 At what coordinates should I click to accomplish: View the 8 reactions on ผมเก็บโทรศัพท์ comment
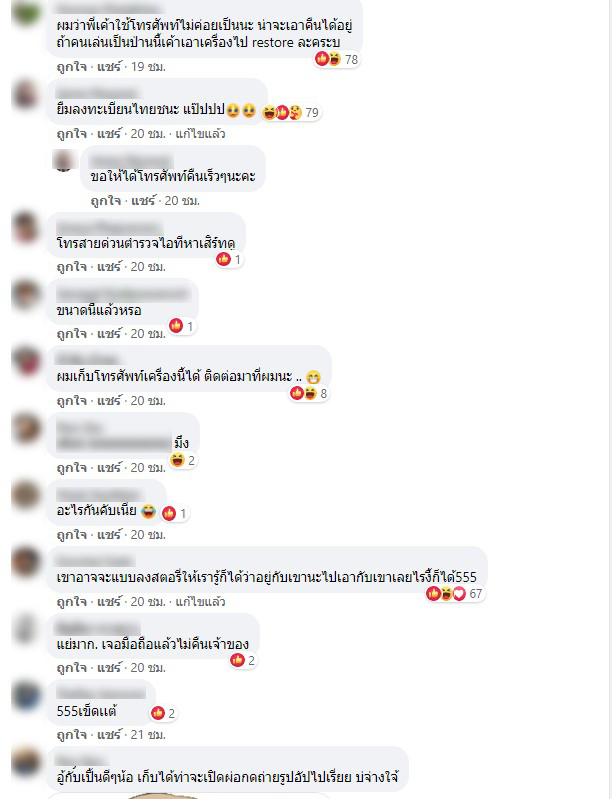pos(309,393)
